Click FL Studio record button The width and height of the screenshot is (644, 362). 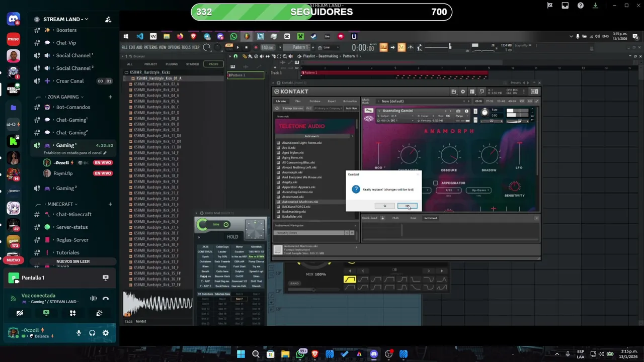pyautogui.click(x=256, y=47)
